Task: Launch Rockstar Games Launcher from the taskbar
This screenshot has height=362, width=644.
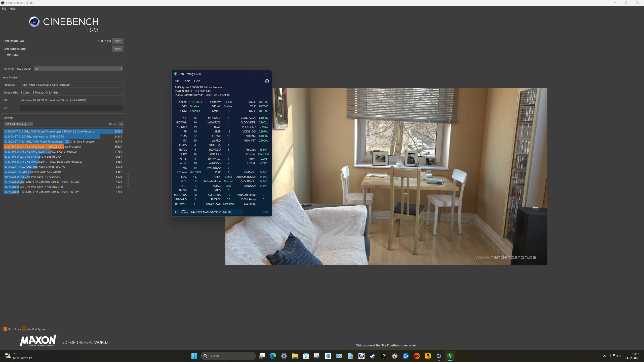Action: pos(428,356)
